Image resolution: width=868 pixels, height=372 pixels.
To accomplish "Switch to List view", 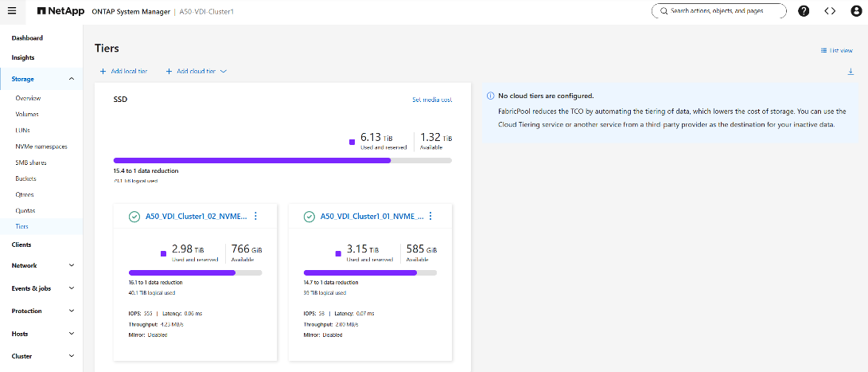I will pyautogui.click(x=841, y=50).
